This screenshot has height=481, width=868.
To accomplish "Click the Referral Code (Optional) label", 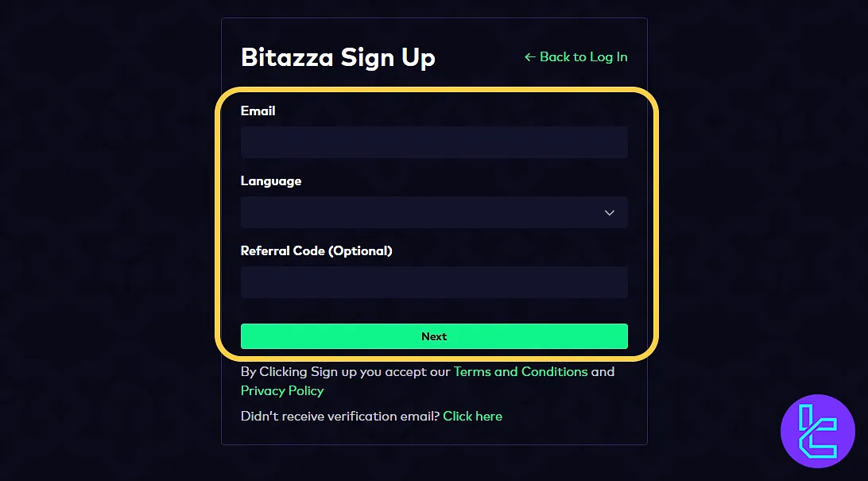I will point(316,251).
